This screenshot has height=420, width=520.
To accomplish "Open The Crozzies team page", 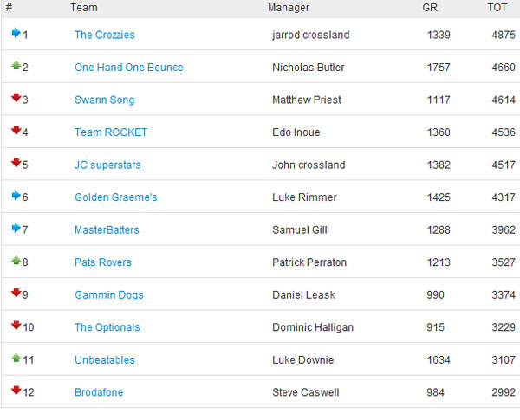I will click(x=105, y=35).
